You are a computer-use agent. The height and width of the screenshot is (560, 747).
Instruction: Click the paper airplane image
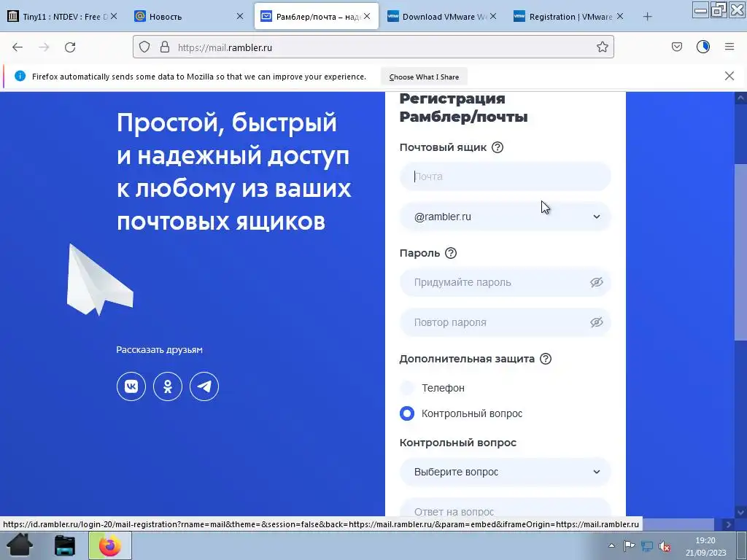(x=100, y=280)
